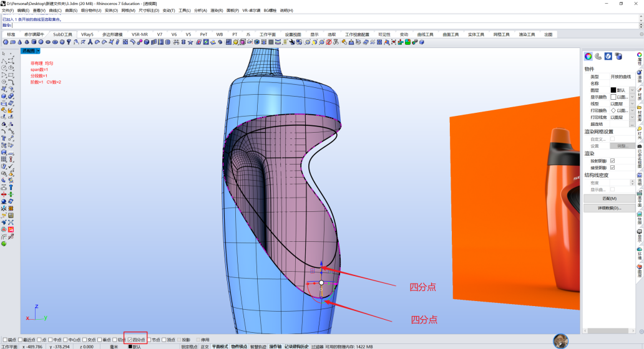Image resolution: width=644 pixels, height=349 pixels.
Task: Open the 文件(F) menu
Action: tap(8, 10)
